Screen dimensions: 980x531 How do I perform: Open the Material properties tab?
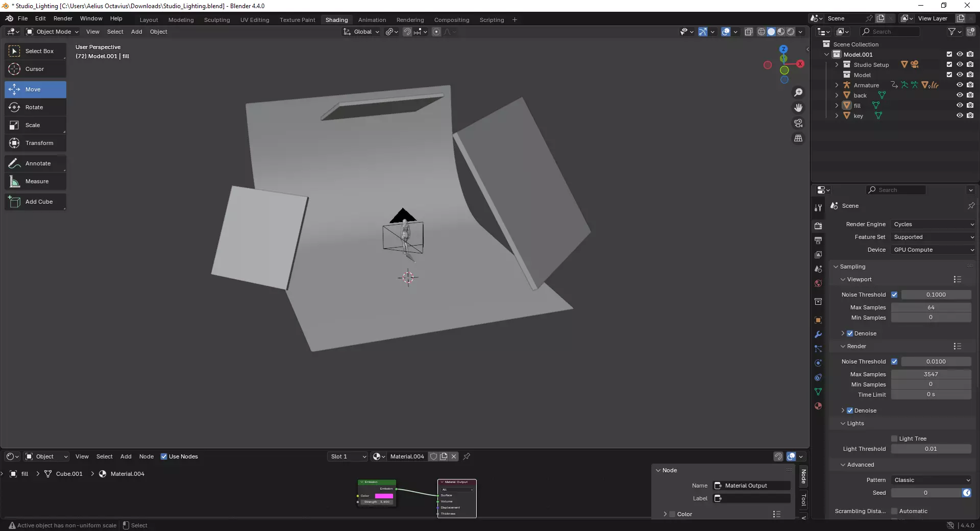pyautogui.click(x=818, y=406)
